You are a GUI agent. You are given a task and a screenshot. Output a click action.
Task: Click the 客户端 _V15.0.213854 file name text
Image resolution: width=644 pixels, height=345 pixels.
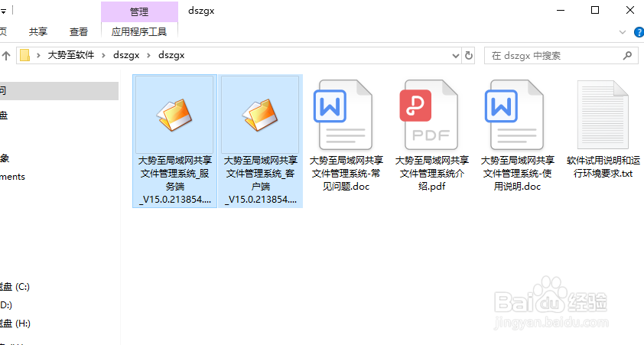coord(260,180)
